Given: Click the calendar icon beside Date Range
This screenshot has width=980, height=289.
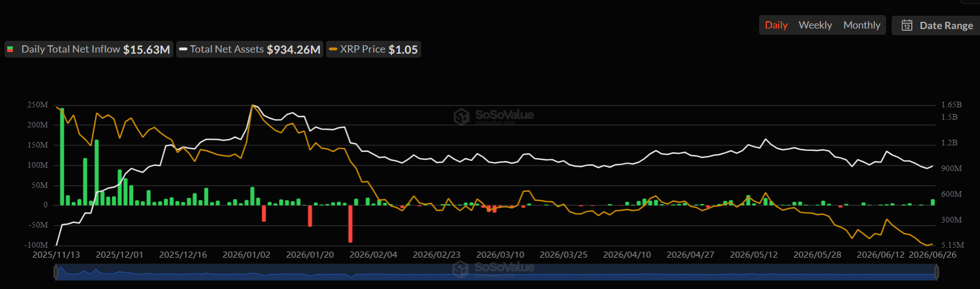Looking at the screenshot, I should coord(907,25).
